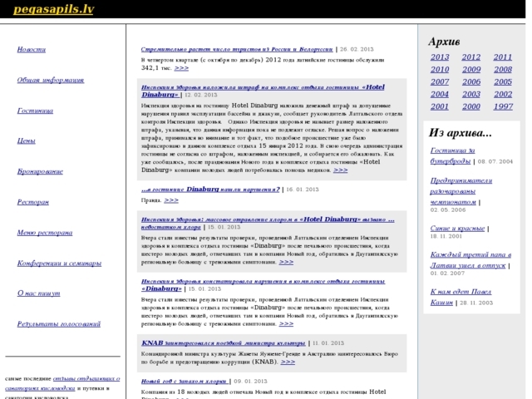The height and width of the screenshot is (399, 532).
Task: Open archived story Гостиница за бутерброды
Action: coord(453,155)
